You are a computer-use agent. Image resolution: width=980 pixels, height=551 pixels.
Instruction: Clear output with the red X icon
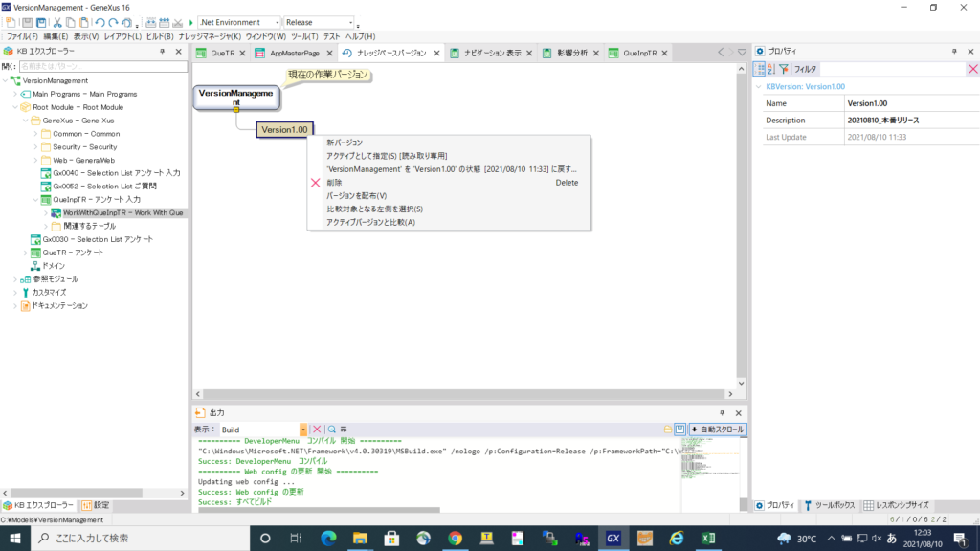tap(317, 430)
